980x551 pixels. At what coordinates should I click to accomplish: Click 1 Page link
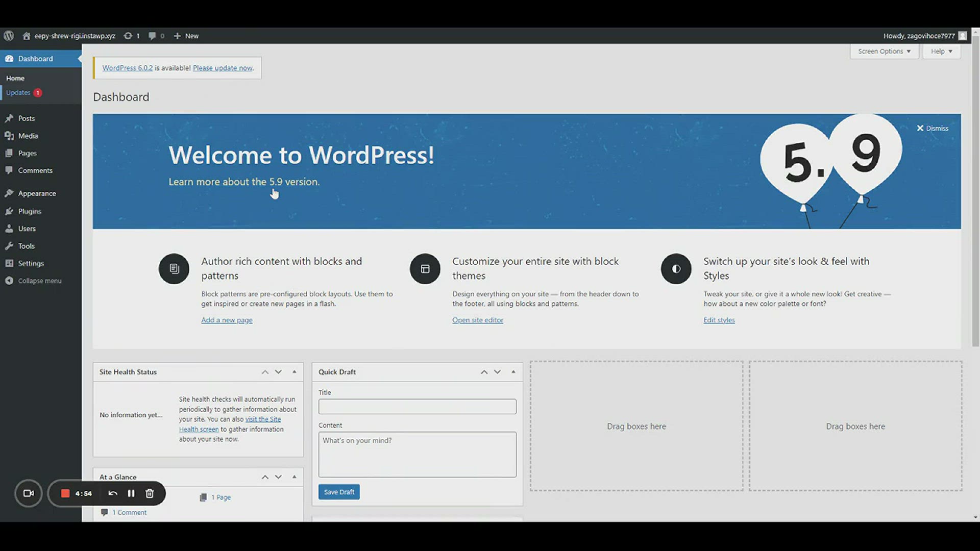[221, 497]
